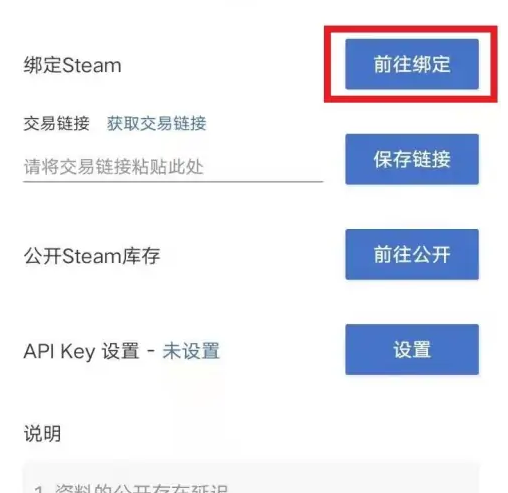The image size is (508, 493).
Task: Open API Key setup with 设置 button
Action: pos(412,349)
